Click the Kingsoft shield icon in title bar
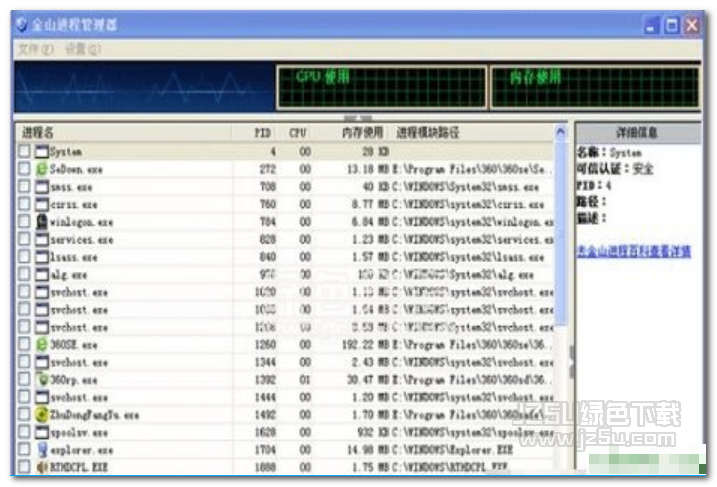 coord(21,24)
